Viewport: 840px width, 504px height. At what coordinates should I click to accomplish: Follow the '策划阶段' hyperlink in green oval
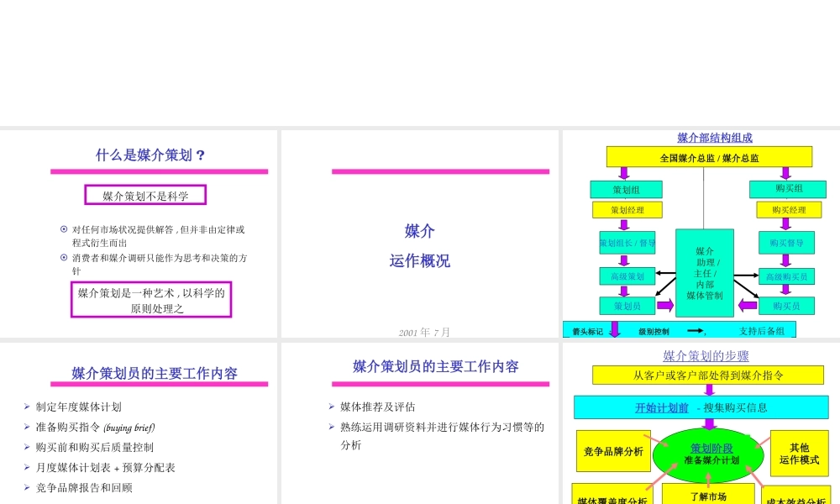[711, 449]
